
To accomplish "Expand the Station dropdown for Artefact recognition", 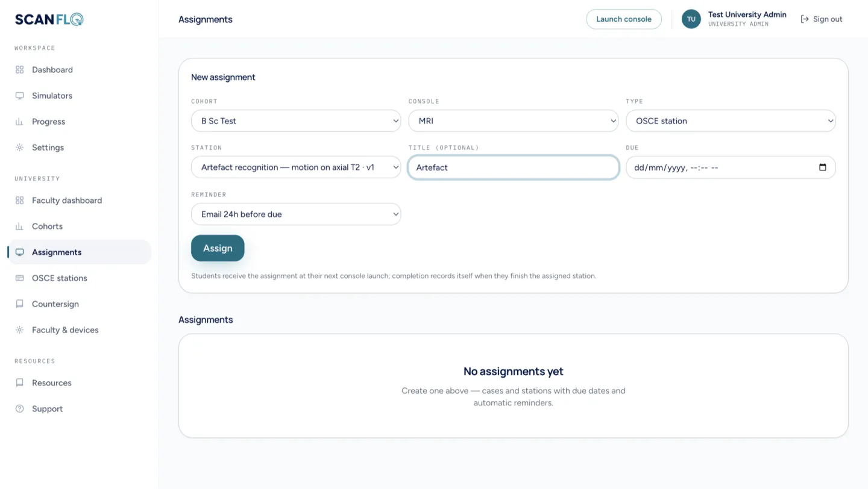I will pos(296,167).
